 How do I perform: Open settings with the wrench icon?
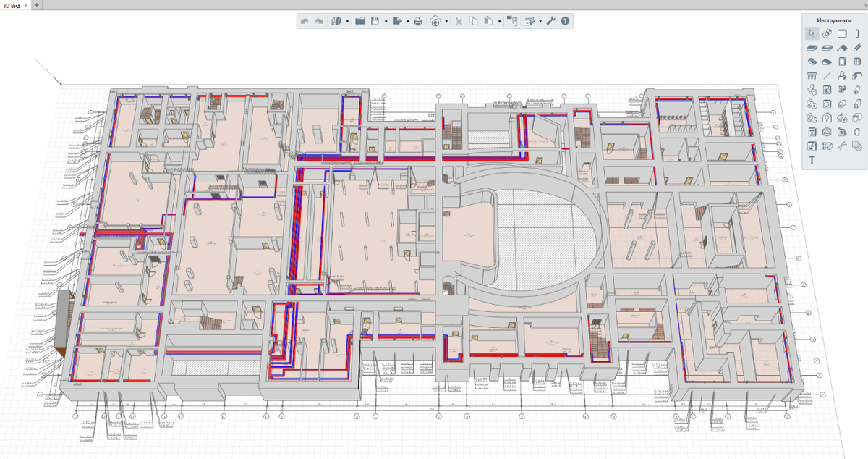coord(550,21)
